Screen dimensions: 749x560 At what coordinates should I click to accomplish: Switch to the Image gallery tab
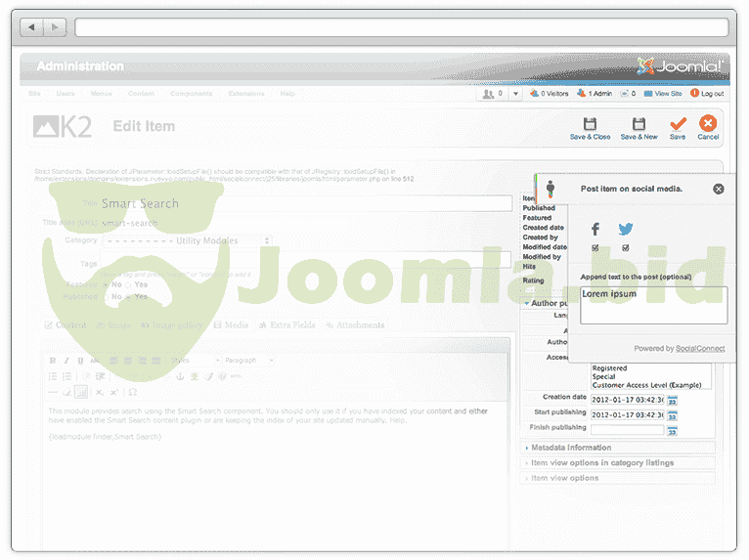172,325
